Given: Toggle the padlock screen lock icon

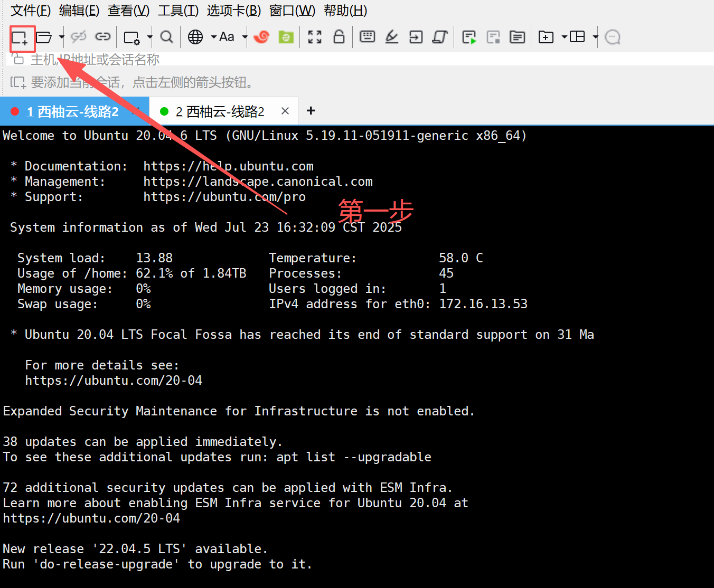Looking at the screenshot, I should [x=339, y=36].
